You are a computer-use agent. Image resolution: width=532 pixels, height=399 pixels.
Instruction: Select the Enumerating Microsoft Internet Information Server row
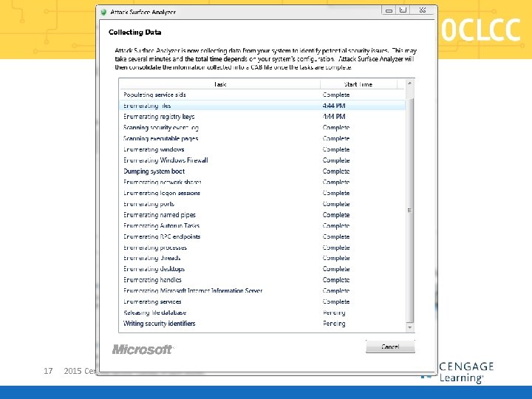pos(262,290)
